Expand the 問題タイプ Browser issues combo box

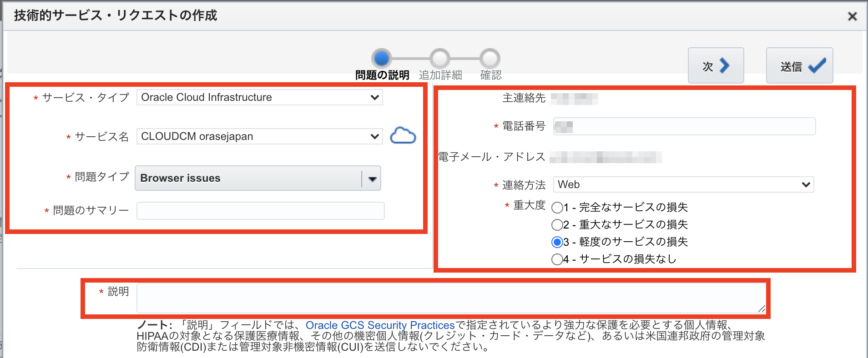tap(258, 178)
